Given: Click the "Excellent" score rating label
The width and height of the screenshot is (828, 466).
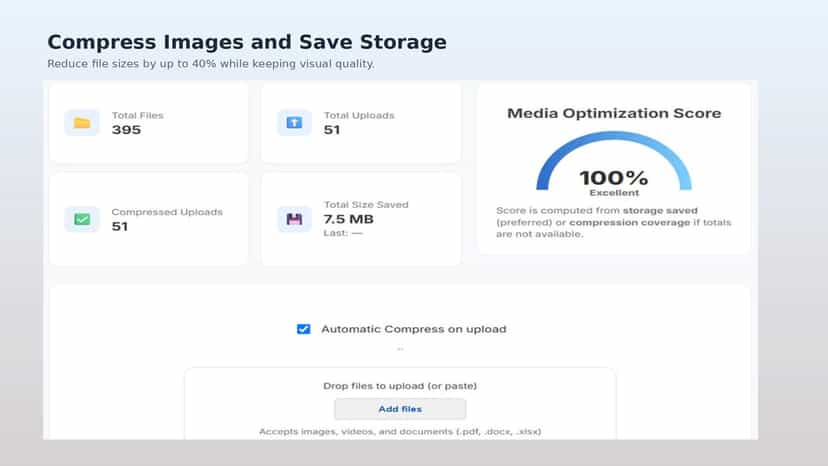Looking at the screenshot, I should coord(614,193).
